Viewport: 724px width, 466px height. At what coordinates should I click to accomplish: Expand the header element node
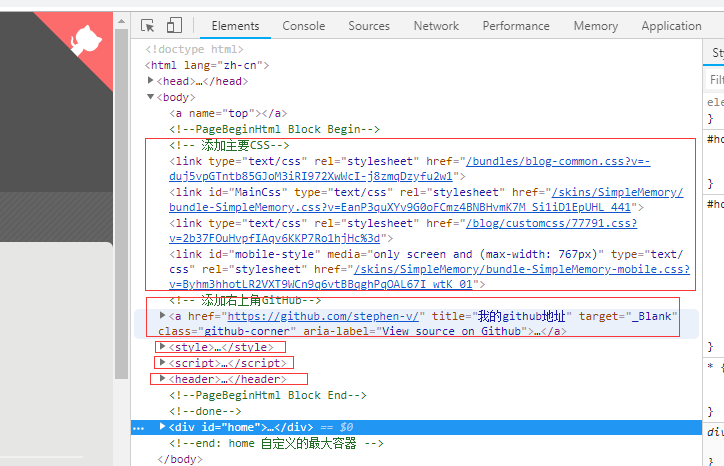tap(163, 379)
